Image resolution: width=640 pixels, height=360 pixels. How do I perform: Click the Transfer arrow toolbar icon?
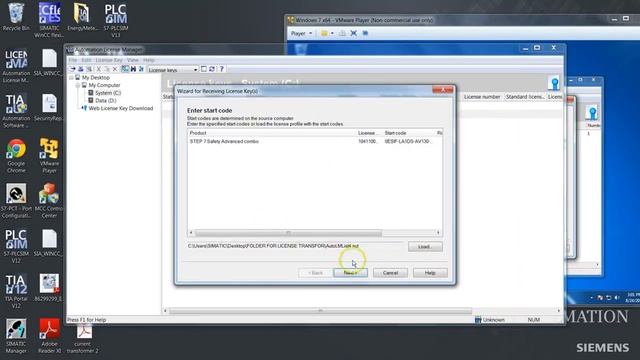click(x=73, y=69)
